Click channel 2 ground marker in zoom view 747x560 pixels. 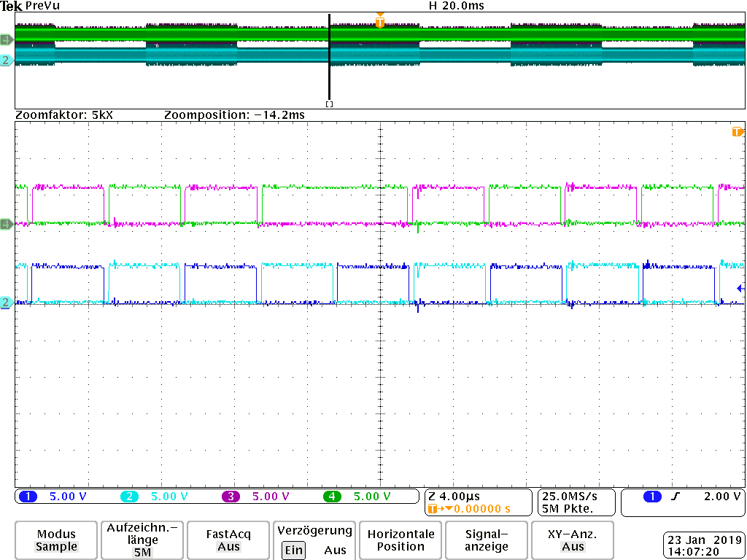coord(7,302)
